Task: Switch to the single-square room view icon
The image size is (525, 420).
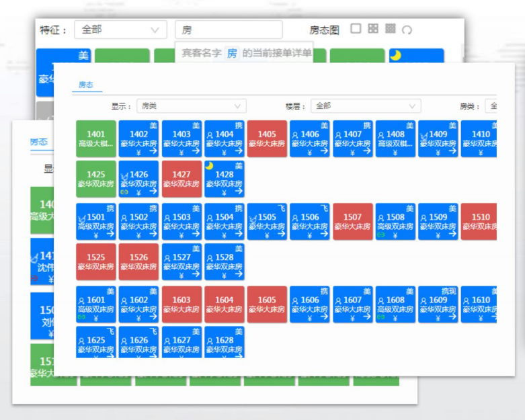Action: click(356, 29)
